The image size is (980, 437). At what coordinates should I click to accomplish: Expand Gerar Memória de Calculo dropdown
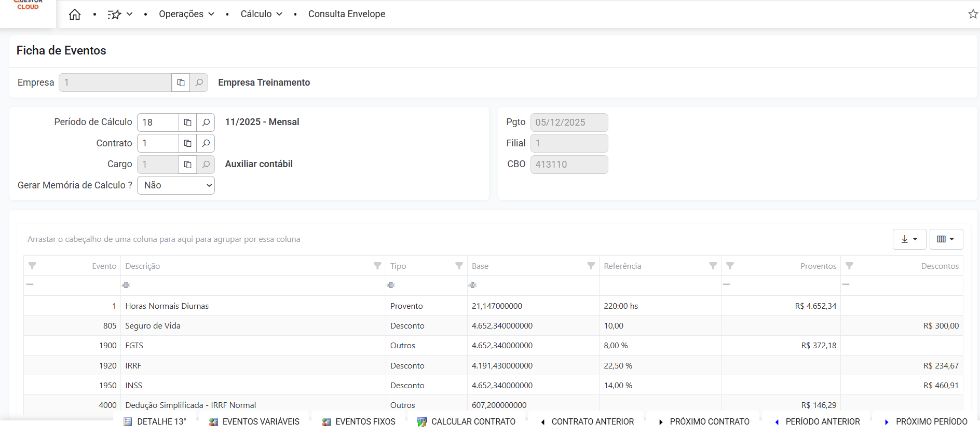pyautogui.click(x=176, y=185)
